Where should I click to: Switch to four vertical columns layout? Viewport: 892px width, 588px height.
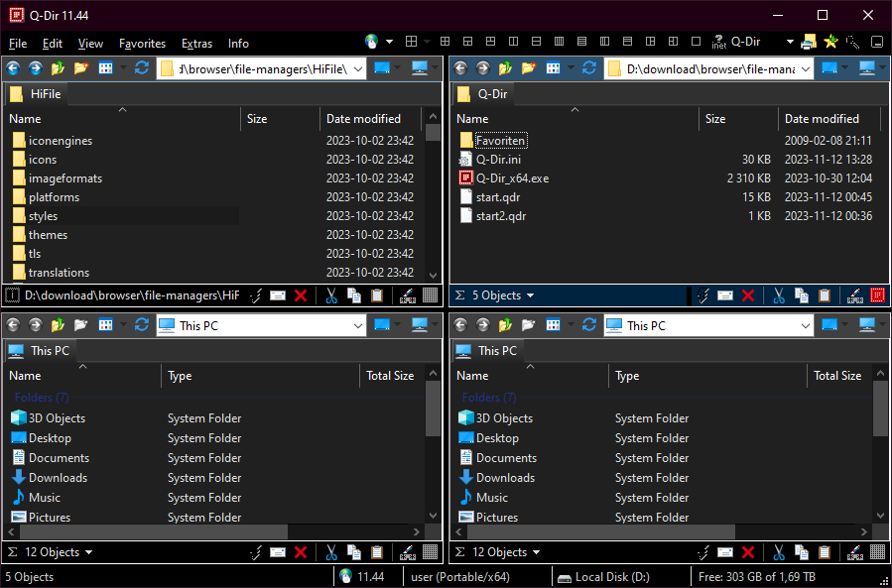point(560,42)
